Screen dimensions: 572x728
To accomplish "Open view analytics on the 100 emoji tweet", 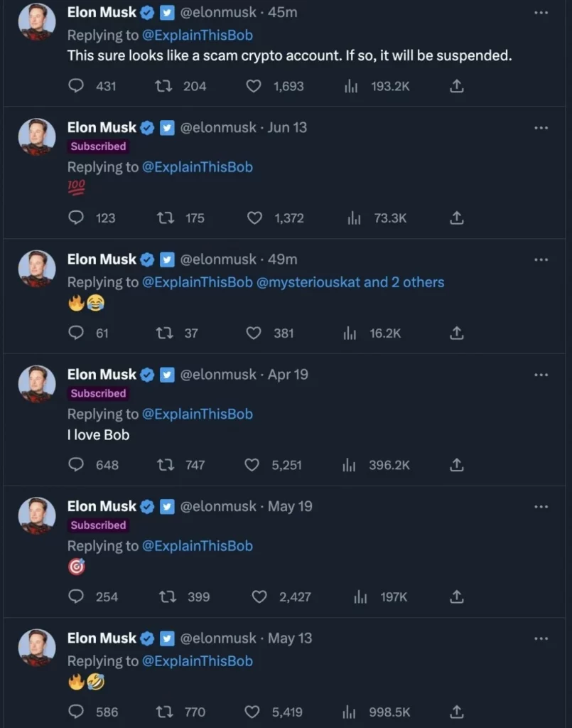I will (355, 218).
